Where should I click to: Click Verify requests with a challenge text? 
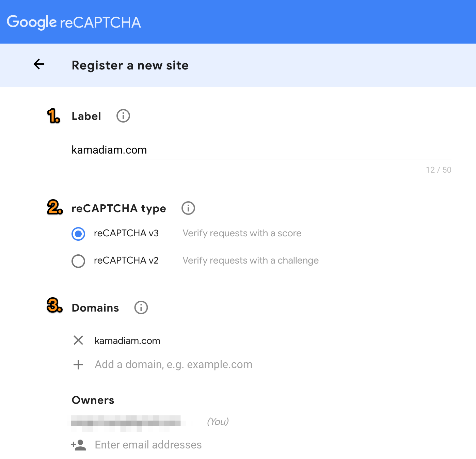coord(250,260)
